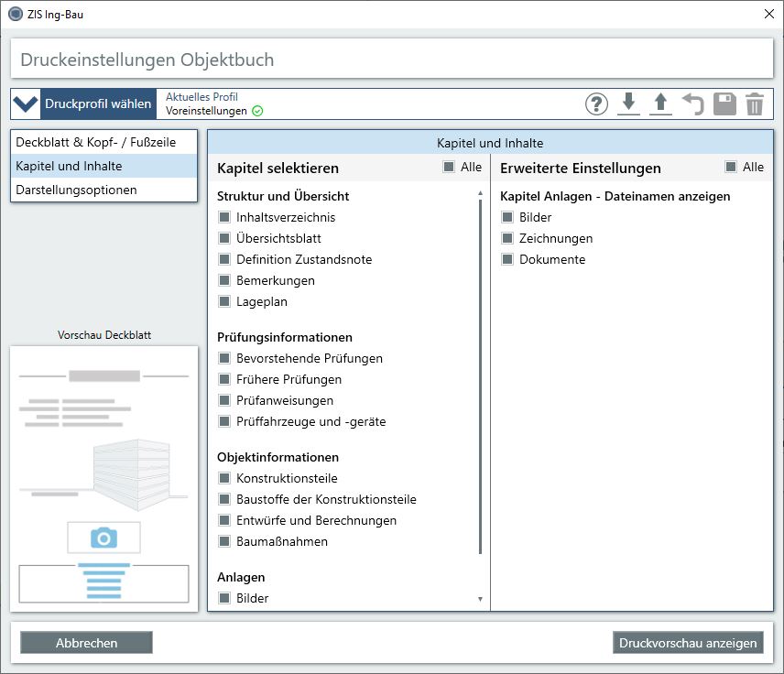
Task: Click the camera icon in cover preview
Action: (x=103, y=538)
